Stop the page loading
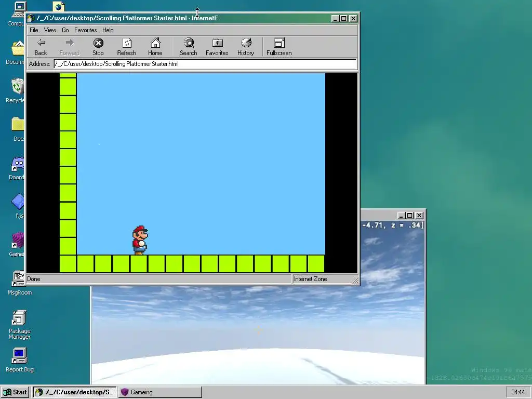This screenshot has height=399, width=532. click(x=98, y=47)
